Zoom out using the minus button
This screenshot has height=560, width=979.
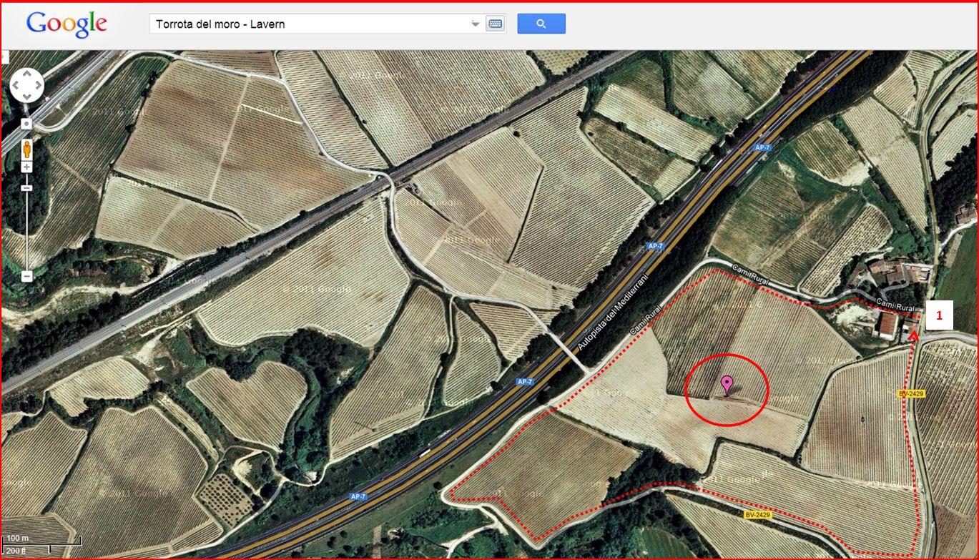[26, 276]
